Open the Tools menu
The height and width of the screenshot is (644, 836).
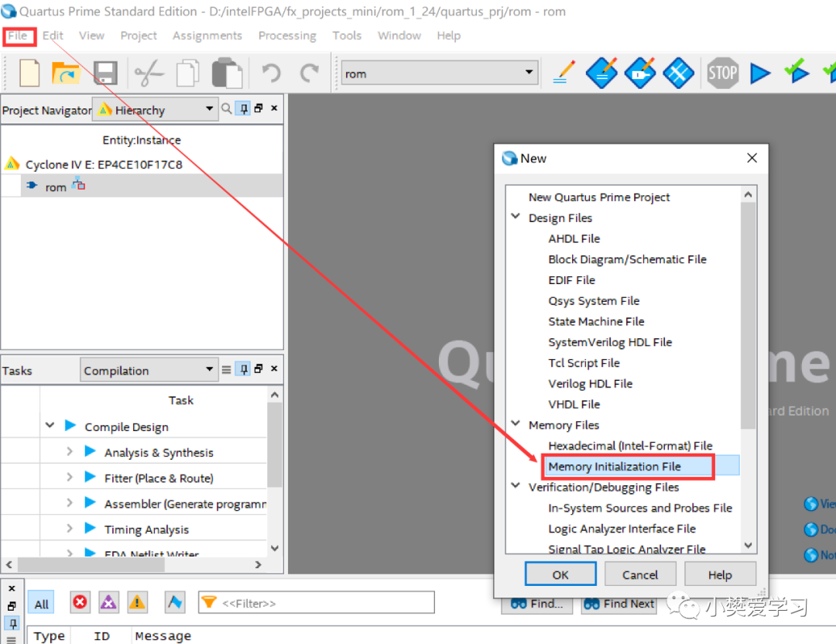pyautogui.click(x=347, y=36)
